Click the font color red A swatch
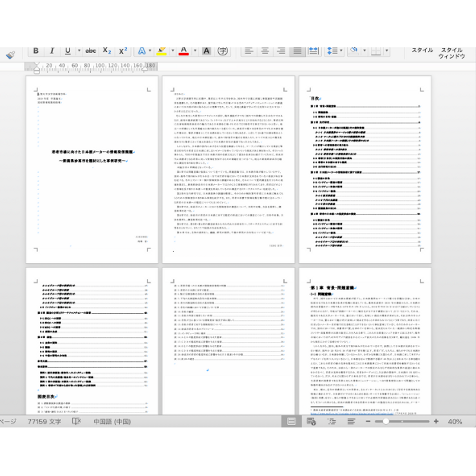The width and height of the screenshot is (476, 476). (x=184, y=51)
